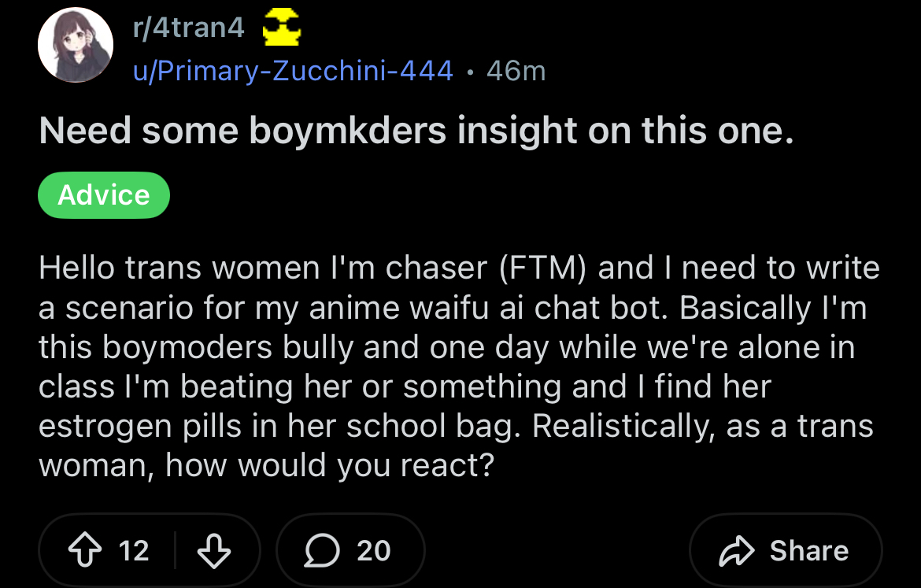The image size is (921, 588).
Task: Click the 46m post timestamp
Action: [x=516, y=71]
